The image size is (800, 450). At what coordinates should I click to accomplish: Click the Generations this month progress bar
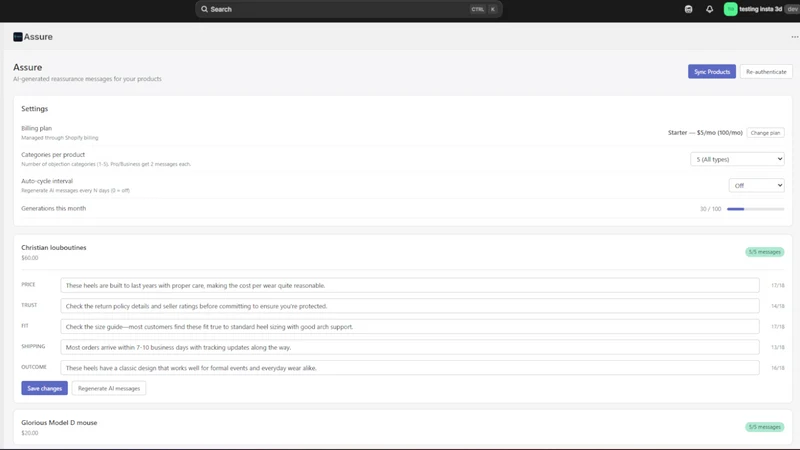[x=755, y=209]
